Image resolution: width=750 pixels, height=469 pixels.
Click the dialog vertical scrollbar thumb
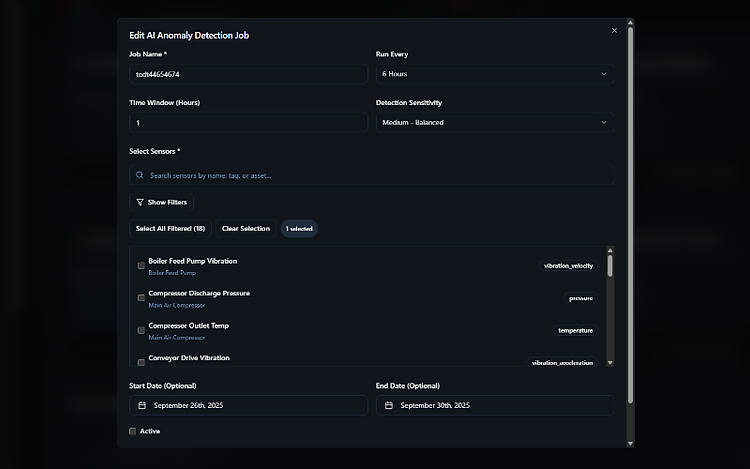point(630,215)
